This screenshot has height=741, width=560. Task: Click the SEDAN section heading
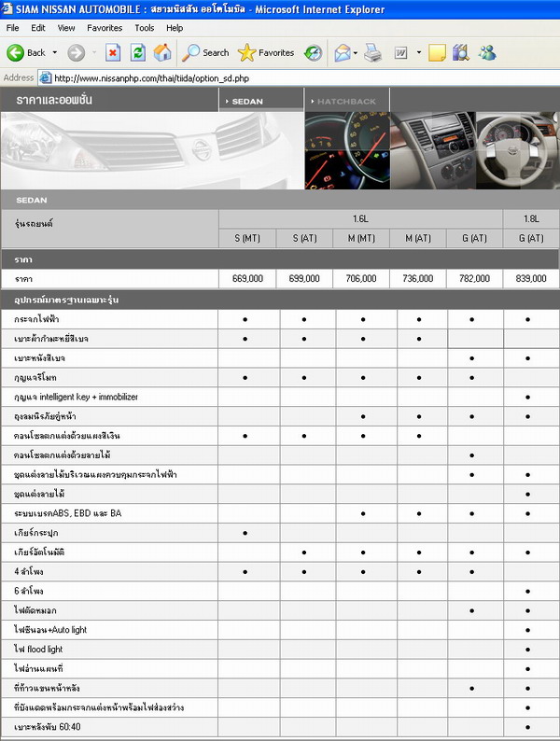point(31,200)
